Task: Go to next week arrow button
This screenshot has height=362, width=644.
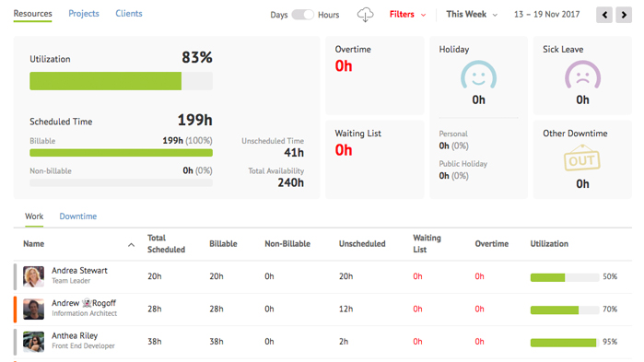Action: pyautogui.click(x=624, y=15)
